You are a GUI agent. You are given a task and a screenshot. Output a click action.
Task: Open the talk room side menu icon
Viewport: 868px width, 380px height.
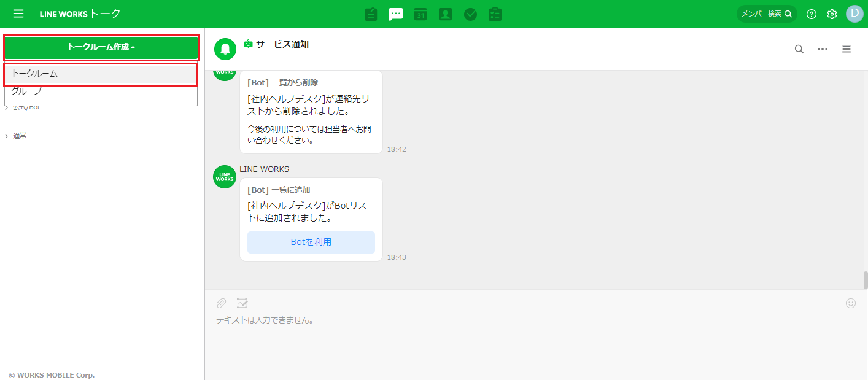[x=847, y=49]
